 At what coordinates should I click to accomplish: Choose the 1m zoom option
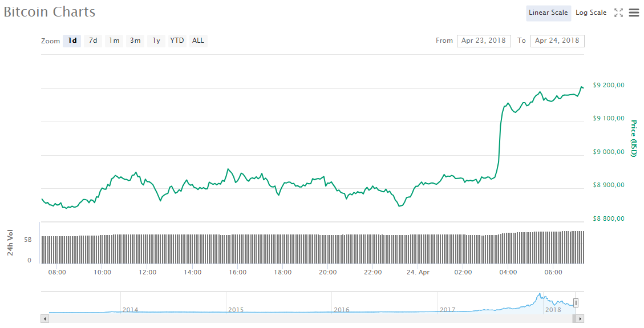click(114, 41)
